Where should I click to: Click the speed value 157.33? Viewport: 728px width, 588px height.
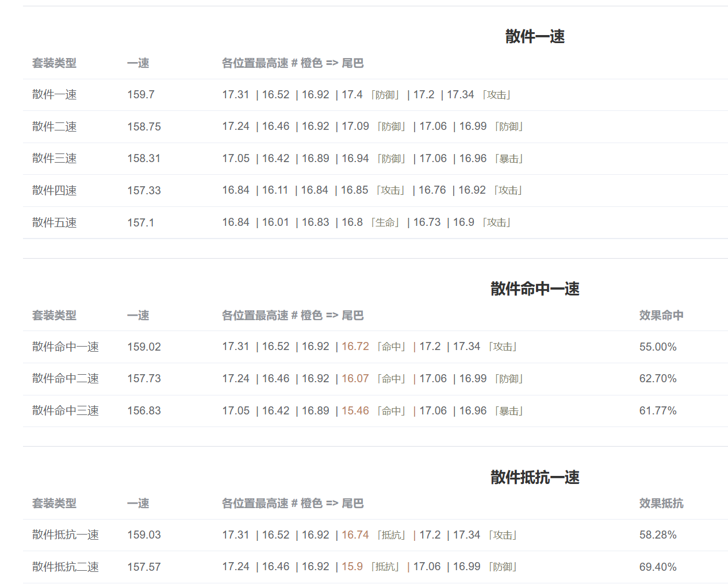[144, 191]
